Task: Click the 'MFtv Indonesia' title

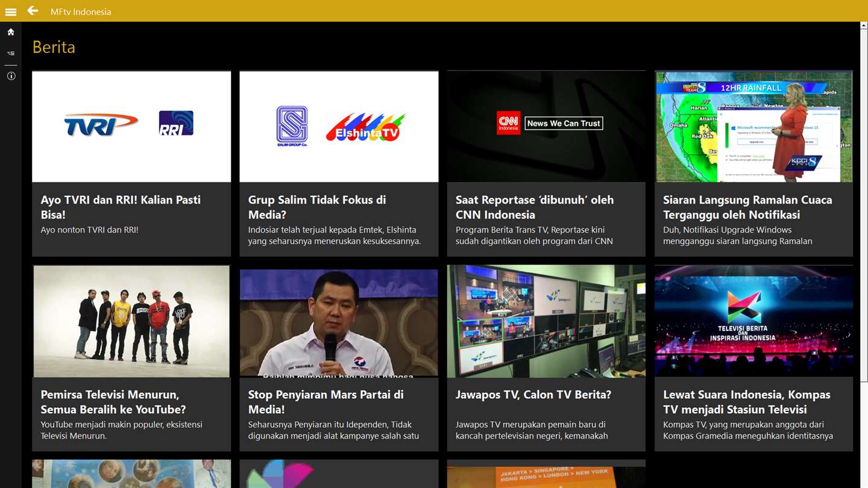Action: (81, 11)
